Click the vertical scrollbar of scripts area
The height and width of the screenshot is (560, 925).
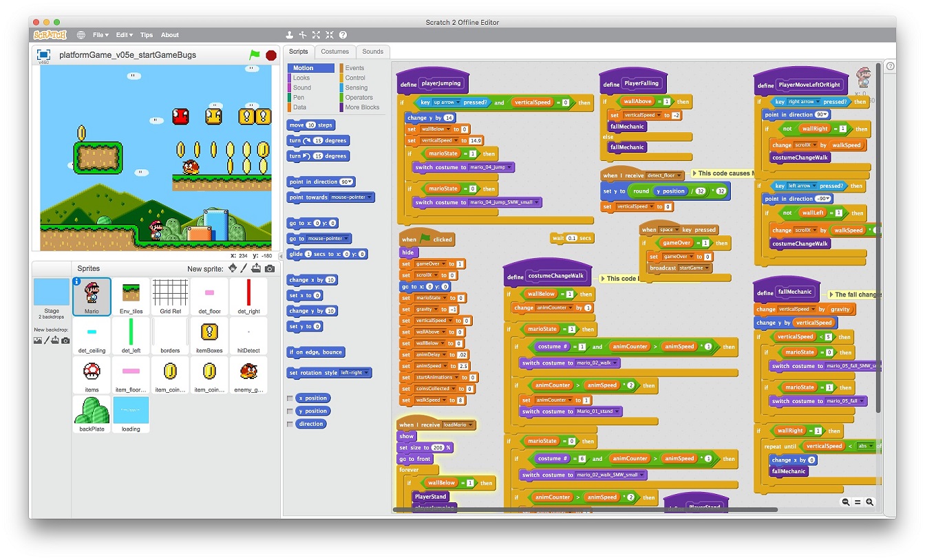(x=878, y=237)
